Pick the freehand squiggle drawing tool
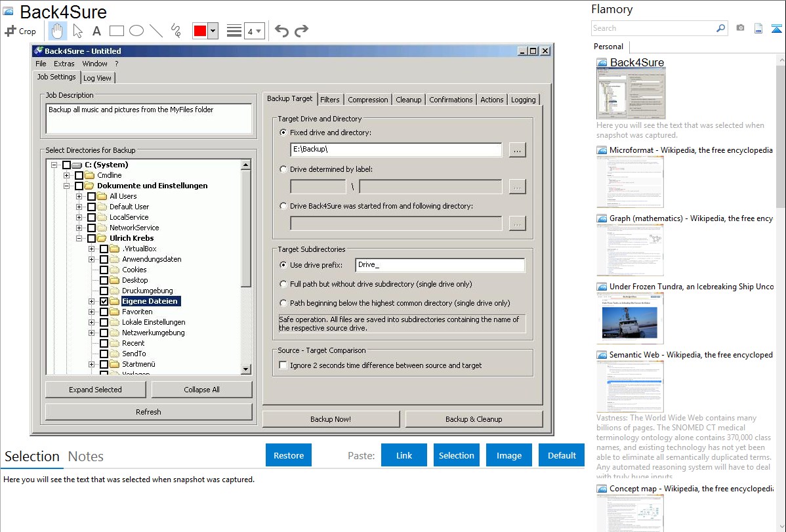786x532 pixels. 175,31
